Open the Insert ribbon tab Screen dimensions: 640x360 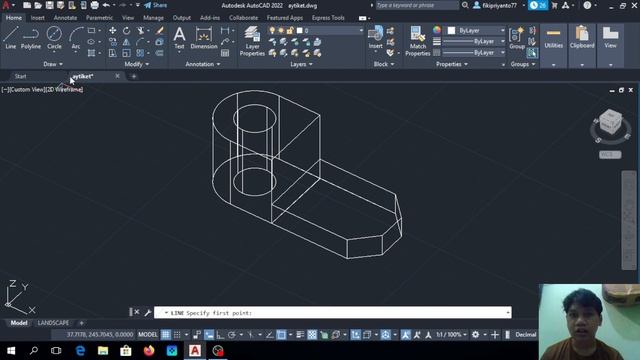(37, 18)
